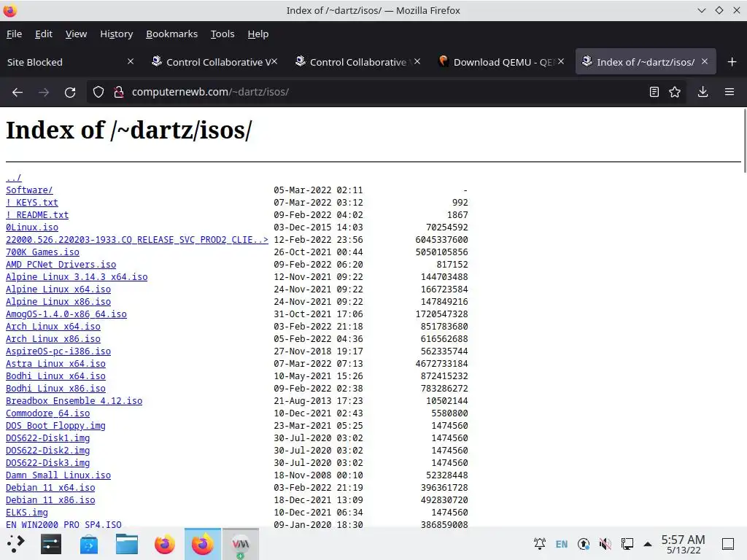Screen dimensions: 747x560
Task: Toggle reader view icon in address bar
Action: point(654,92)
